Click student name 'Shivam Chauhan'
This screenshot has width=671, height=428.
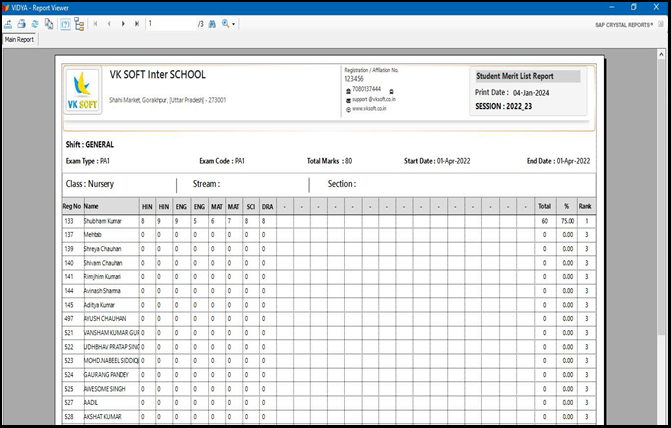[103, 263]
